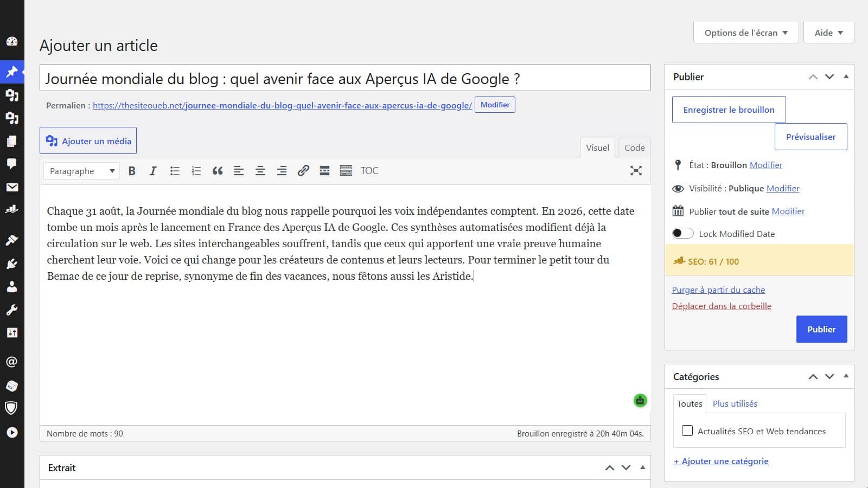Open the Aide help dropdown
This screenshot has width=868, height=488.
pyautogui.click(x=828, y=33)
